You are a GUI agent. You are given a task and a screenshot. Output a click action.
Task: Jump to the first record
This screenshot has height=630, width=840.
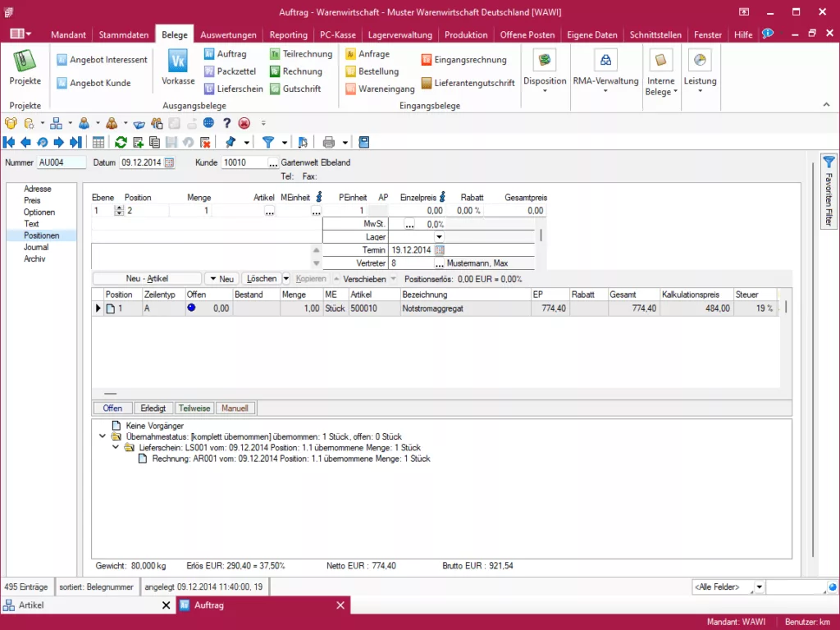[9, 142]
